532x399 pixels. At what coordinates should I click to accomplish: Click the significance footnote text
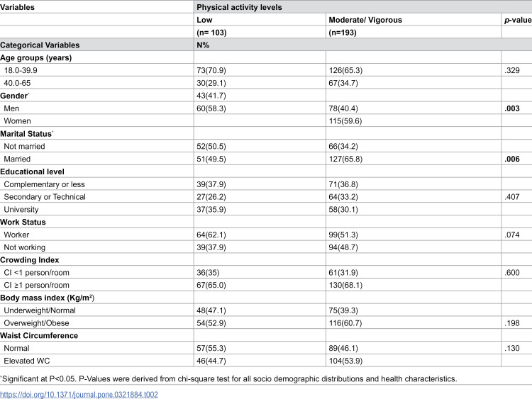click(x=228, y=378)
